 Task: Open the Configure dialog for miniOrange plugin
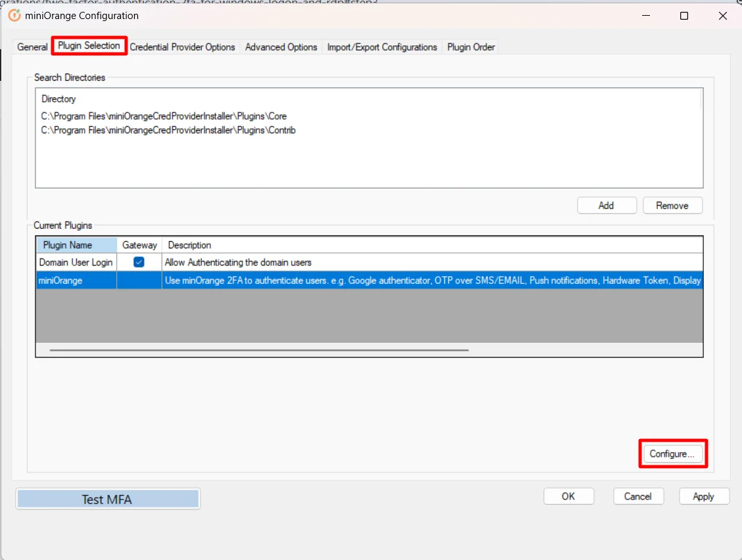click(672, 454)
